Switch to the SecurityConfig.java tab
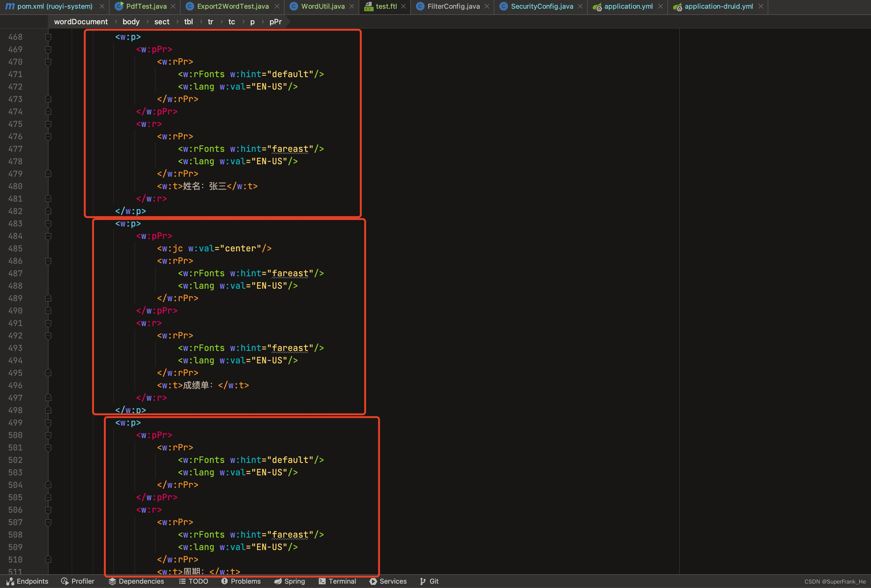The height and width of the screenshot is (588, 871). (542, 6)
